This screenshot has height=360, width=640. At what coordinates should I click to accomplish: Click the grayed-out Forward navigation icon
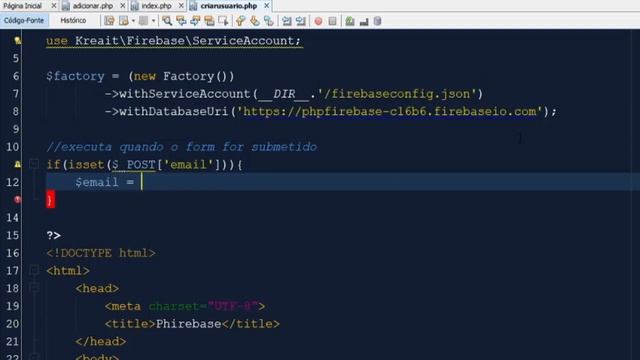coord(143,21)
